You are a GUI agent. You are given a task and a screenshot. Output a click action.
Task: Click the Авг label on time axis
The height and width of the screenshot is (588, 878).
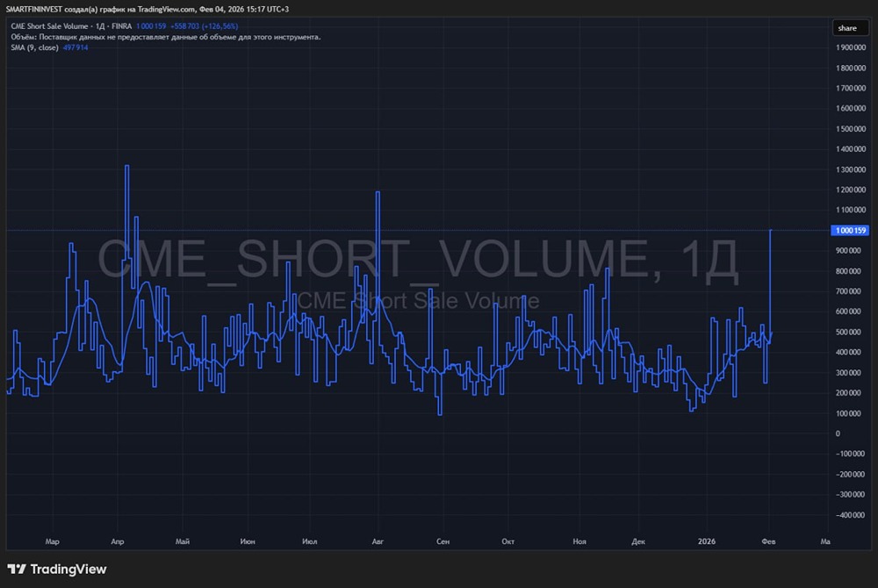tap(378, 541)
